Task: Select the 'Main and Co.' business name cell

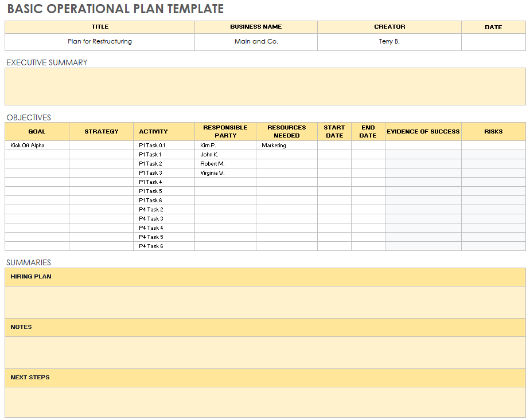Action: pos(256,42)
